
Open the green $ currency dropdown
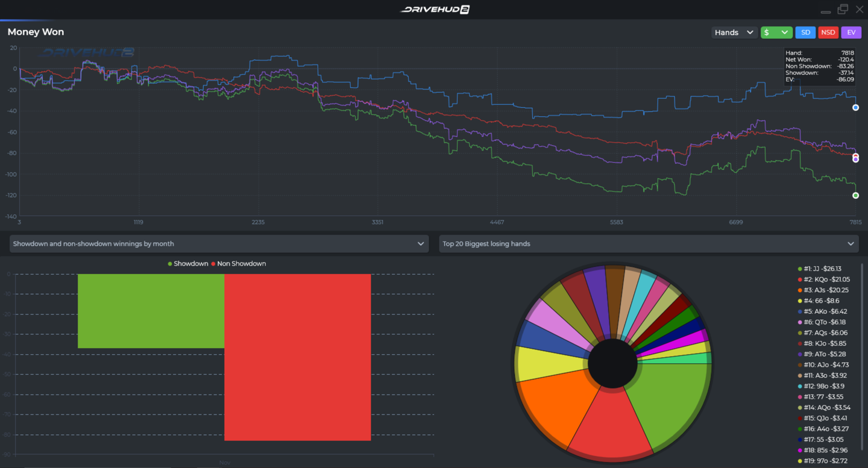pos(776,33)
